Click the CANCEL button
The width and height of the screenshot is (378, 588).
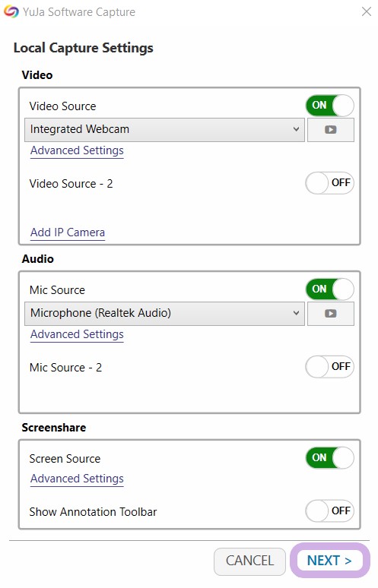tap(249, 561)
